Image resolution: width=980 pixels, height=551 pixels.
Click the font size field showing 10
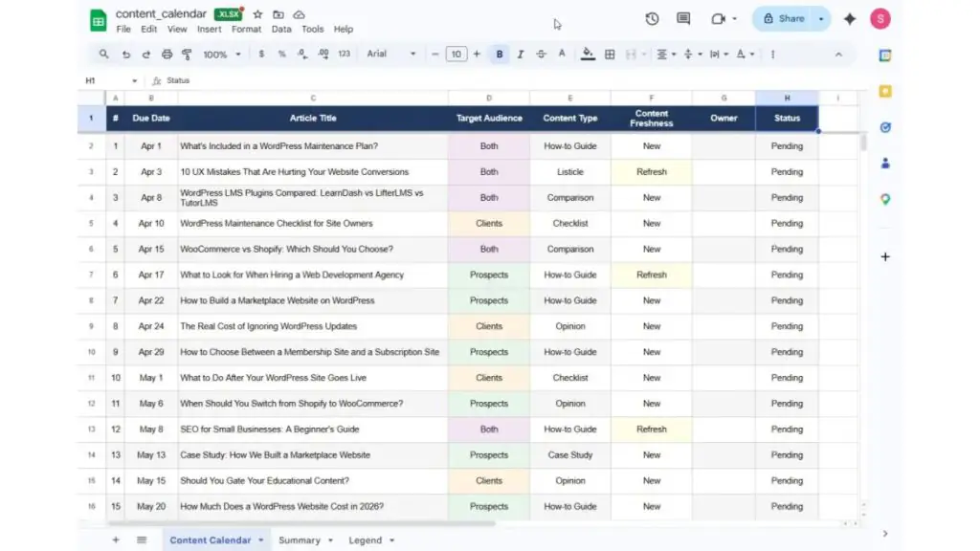click(x=457, y=55)
